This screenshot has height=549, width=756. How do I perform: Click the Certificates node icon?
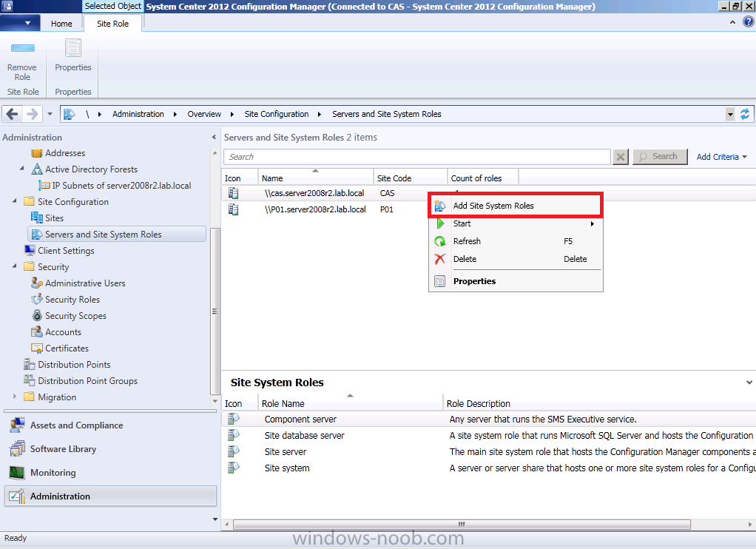pos(37,348)
